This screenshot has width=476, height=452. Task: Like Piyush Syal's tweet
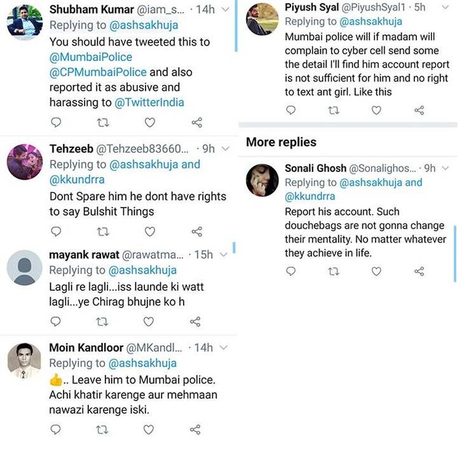tap(376, 110)
